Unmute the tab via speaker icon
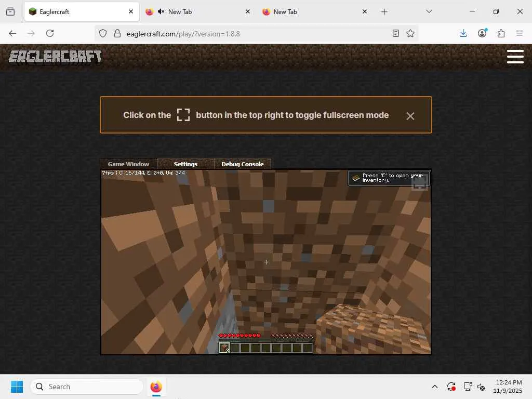 pyautogui.click(x=161, y=11)
